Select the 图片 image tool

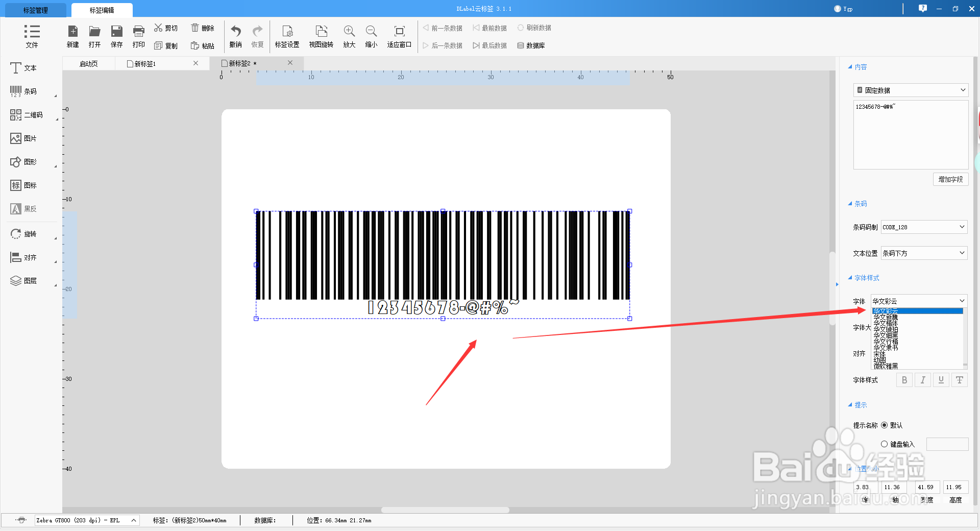pyautogui.click(x=23, y=138)
